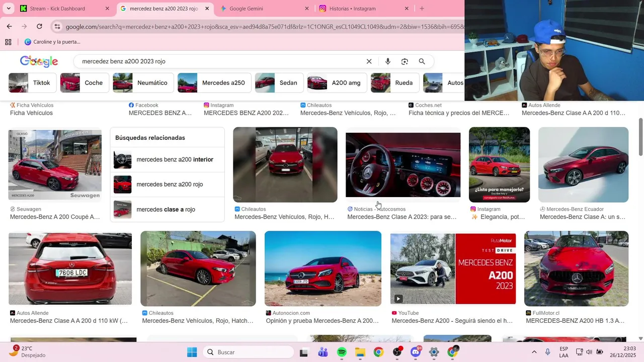Open the Seuwagen red Mercedes image
The height and width of the screenshot is (362, 644).
click(55, 165)
